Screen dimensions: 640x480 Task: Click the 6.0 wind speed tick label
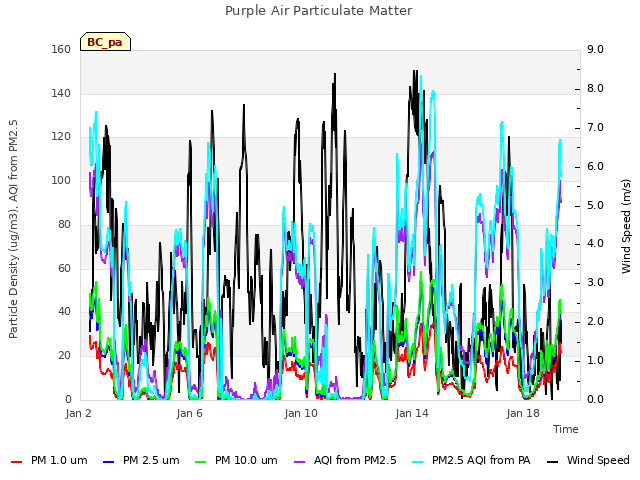pyautogui.click(x=595, y=167)
